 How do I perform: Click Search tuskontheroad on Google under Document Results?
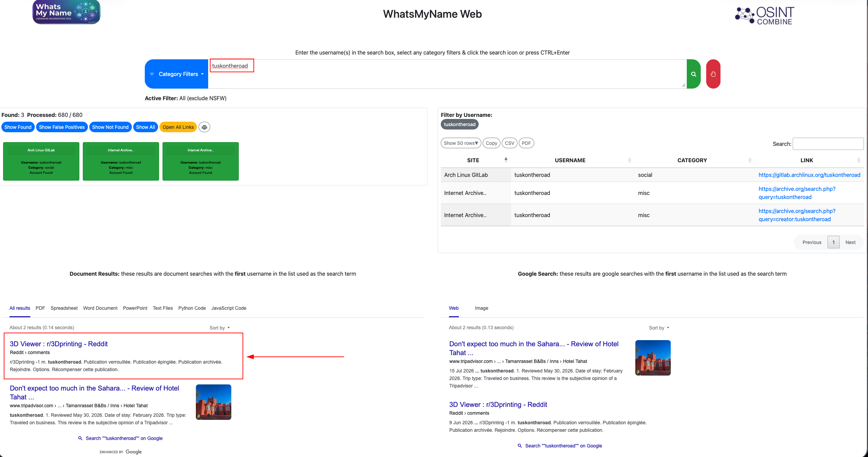tap(124, 438)
